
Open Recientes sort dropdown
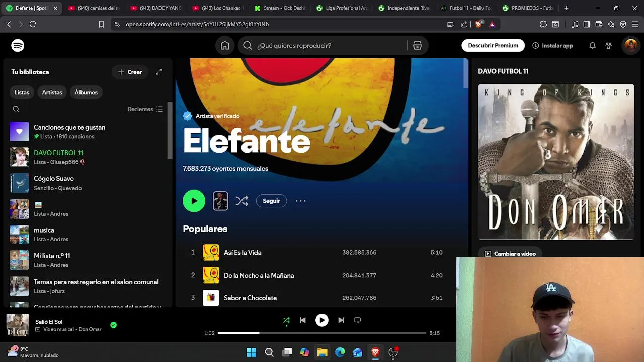click(x=145, y=109)
